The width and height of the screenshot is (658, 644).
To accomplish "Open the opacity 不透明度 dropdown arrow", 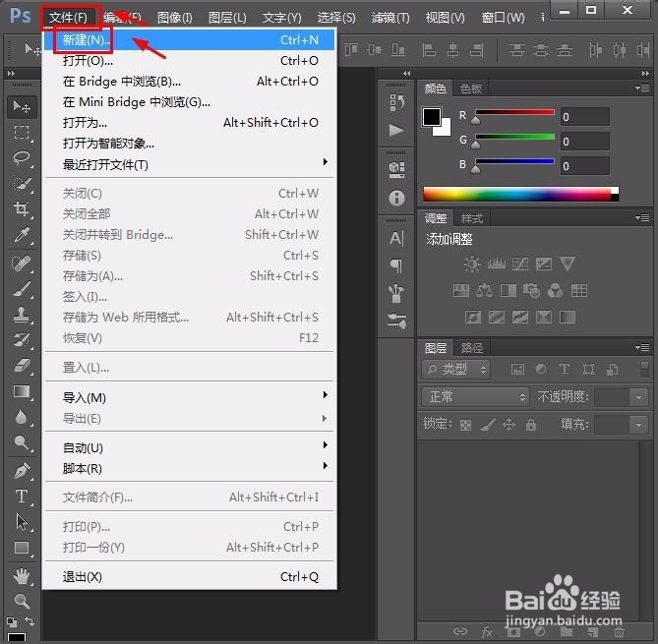I will (x=638, y=397).
